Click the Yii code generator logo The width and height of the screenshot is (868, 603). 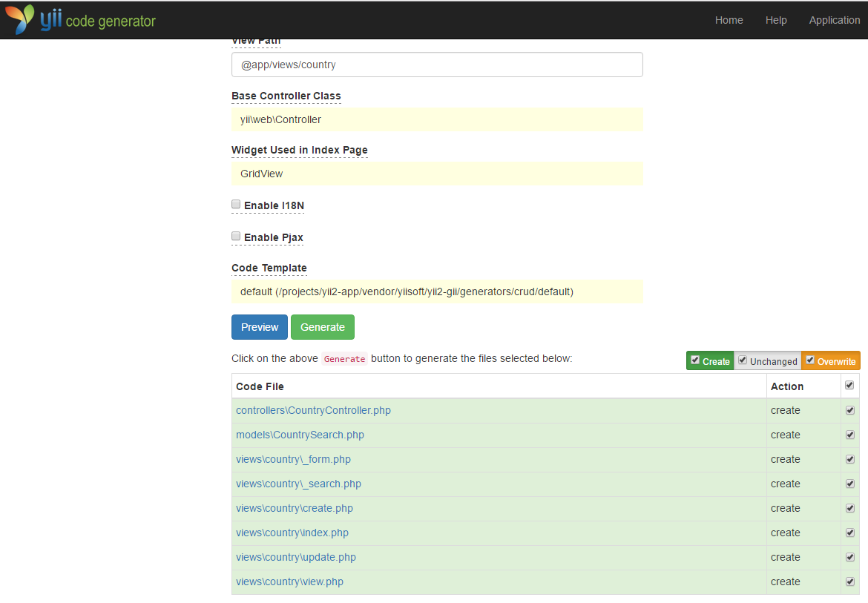pos(79,19)
